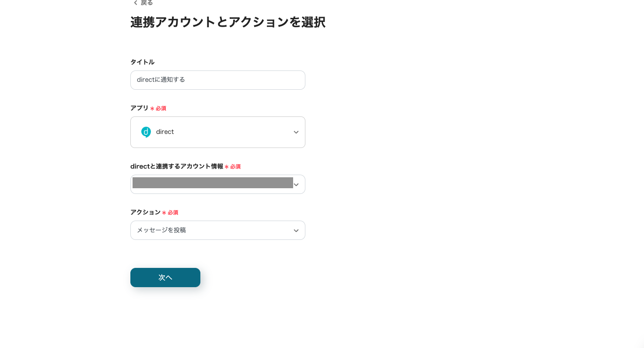Open the account info dropdown chevron
Viewport: 644px width, 348px height.
pos(296,185)
